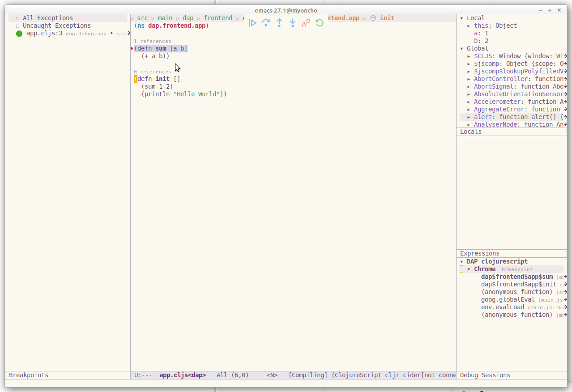The width and height of the screenshot is (572, 392).
Task: Open the '1 references' code lens
Action: click(152, 41)
